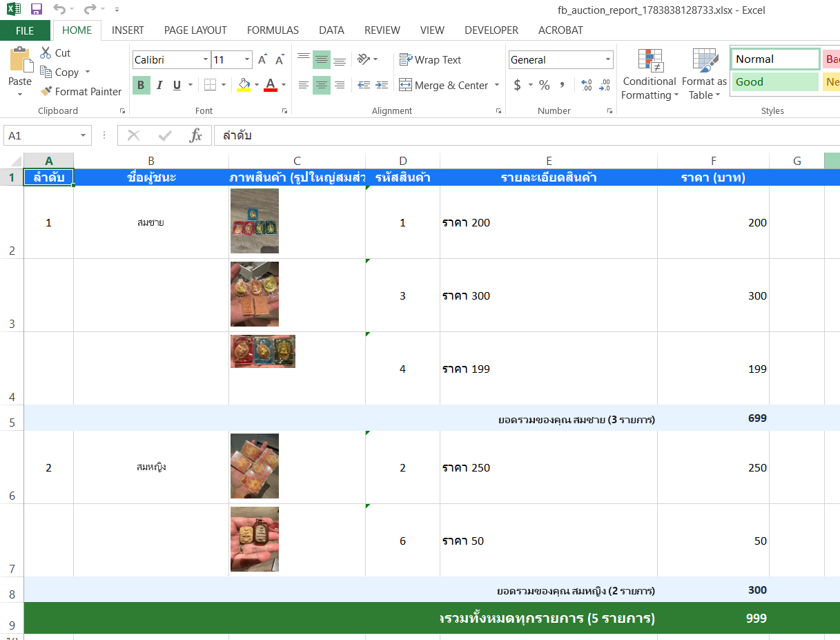Click the Decrease Decimal icon

605,85
